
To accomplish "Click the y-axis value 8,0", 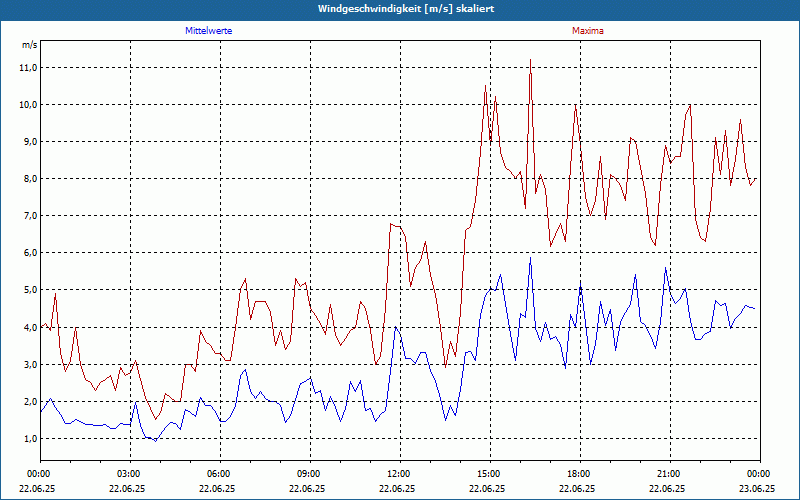I will click(x=31, y=179).
